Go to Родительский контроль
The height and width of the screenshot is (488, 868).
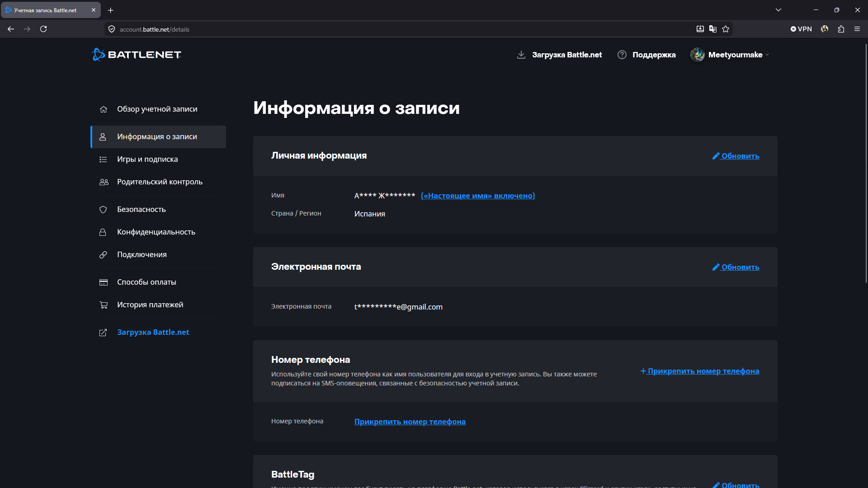[x=160, y=182]
